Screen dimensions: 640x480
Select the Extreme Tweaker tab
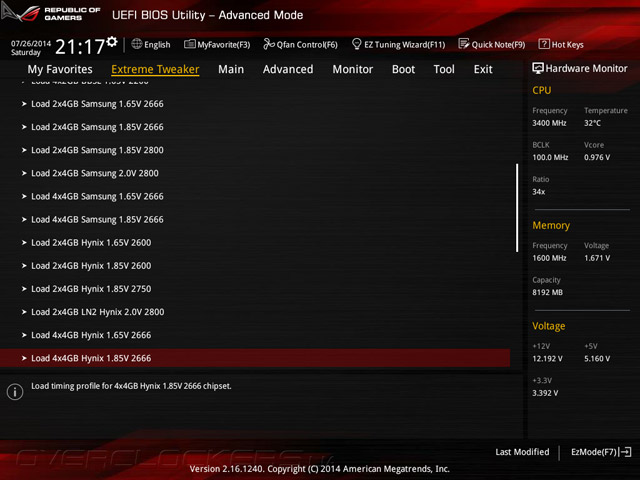point(155,69)
